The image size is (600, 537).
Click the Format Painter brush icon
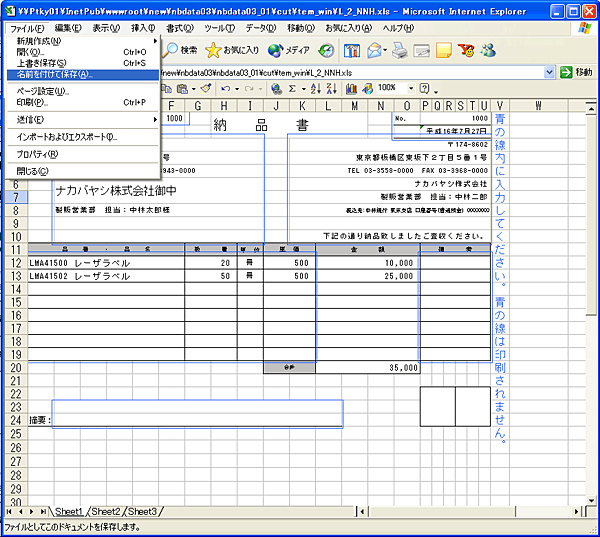coord(205,89)
